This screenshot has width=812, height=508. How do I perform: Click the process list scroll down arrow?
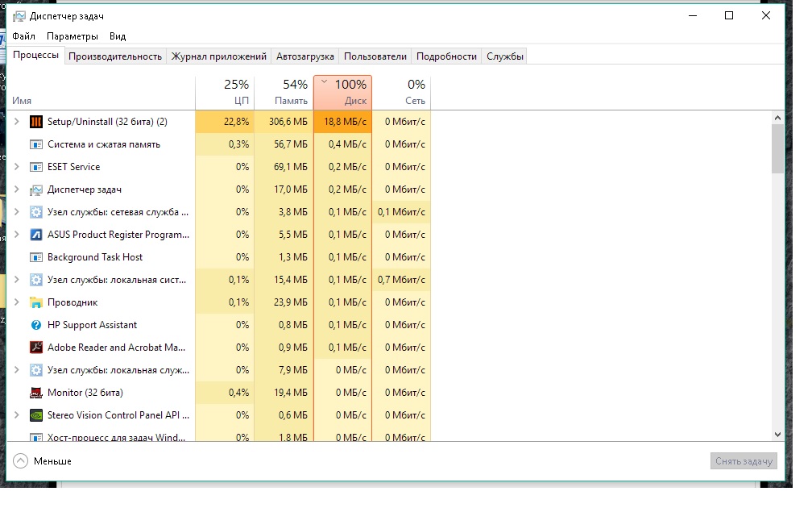[777, 435]
